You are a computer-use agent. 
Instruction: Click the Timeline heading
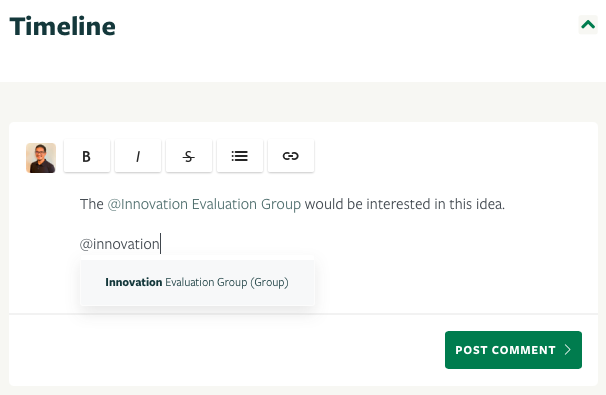(x=63, y=26)
